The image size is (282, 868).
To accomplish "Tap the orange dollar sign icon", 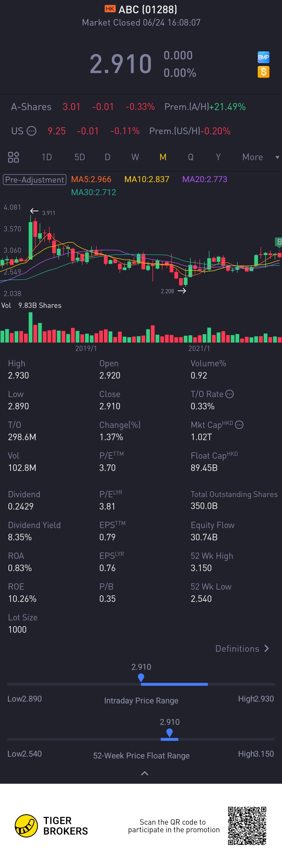I will pyautogui.click(x=263, y=72).
